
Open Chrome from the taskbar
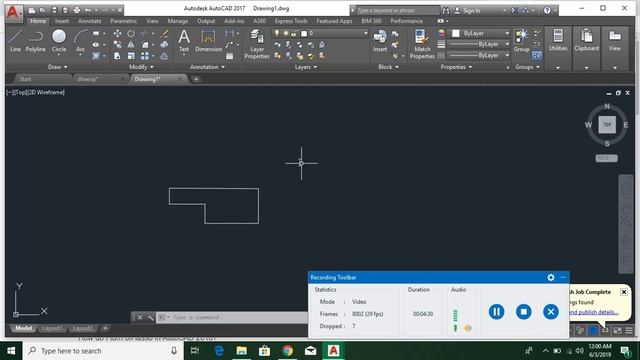(287, 351)
